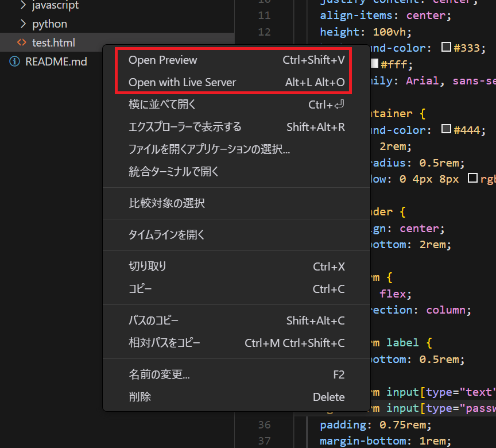Click 'bottom: 2rem;' text in editor
Viewport: 496px width, 448px height.
point(410,245)
